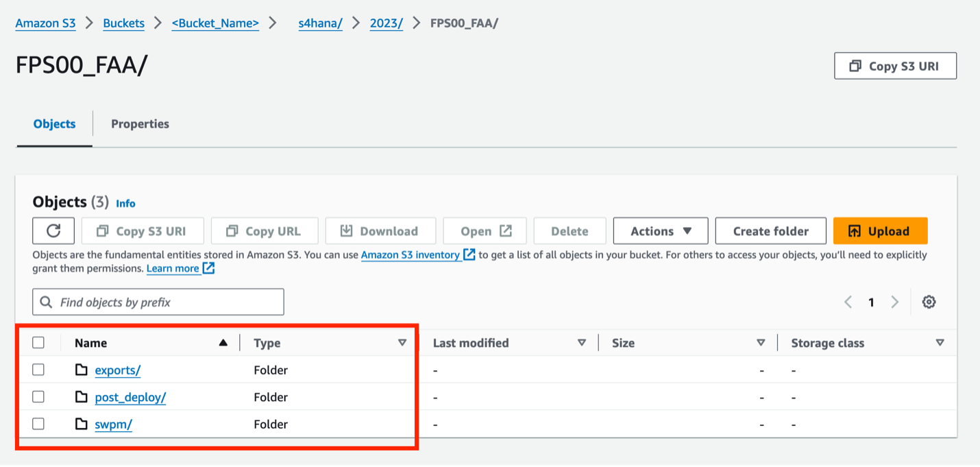Click the Last modified column header text
The height and width of the screenshot is (467, 980).
click(x=471, y=343)
